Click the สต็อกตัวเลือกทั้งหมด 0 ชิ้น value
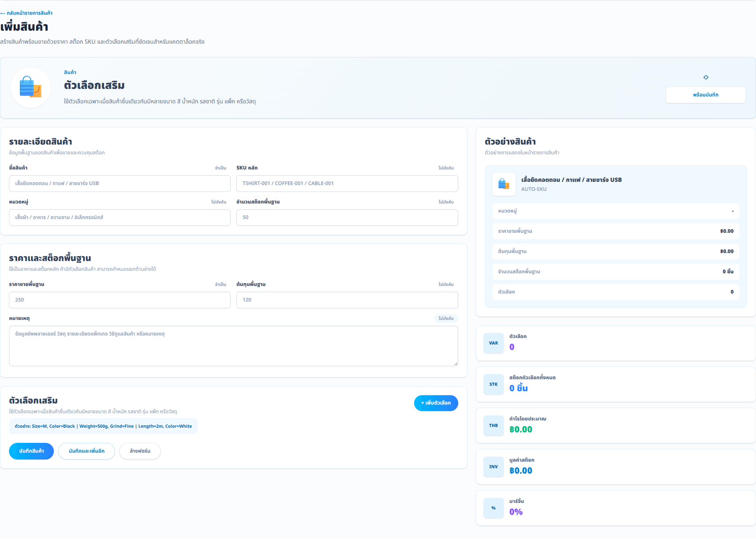This screenshot has width=756, height=539. 519,388
